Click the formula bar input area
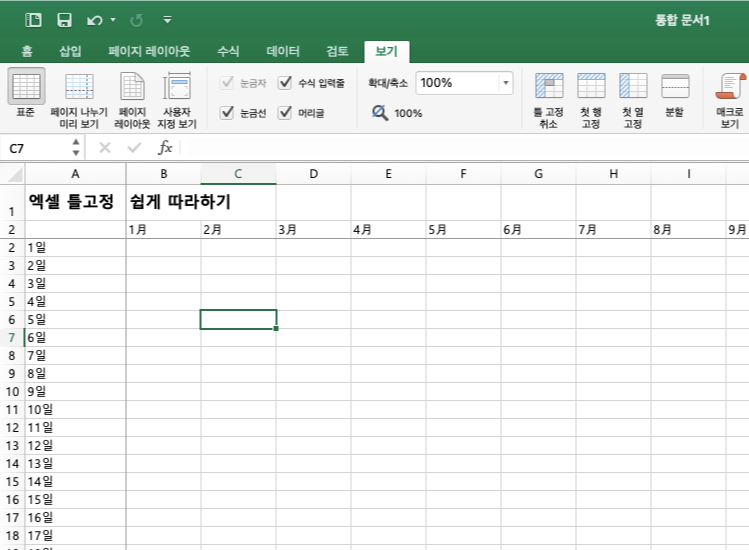 pyautogui.click(x=463, y=148)
